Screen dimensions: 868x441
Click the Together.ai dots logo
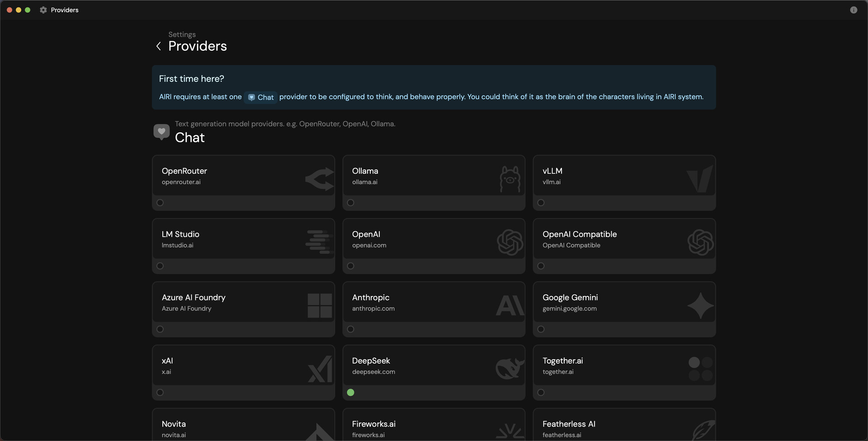coord(700,369)
